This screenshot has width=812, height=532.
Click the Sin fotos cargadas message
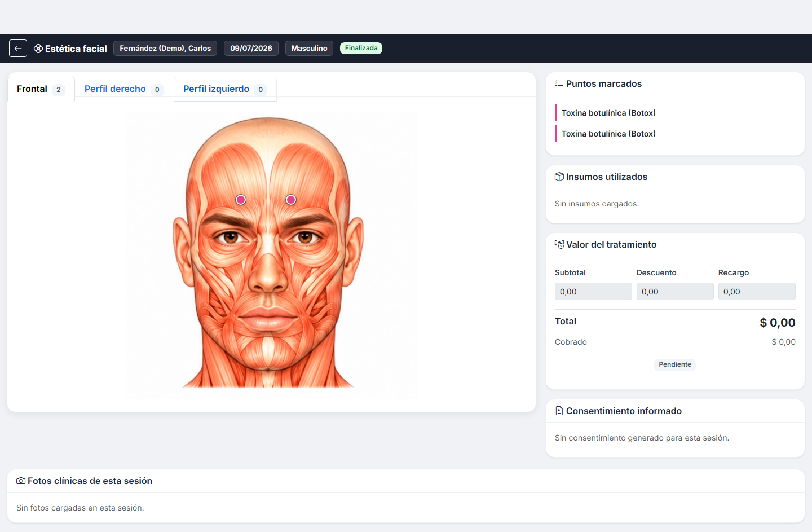(80, 508)
